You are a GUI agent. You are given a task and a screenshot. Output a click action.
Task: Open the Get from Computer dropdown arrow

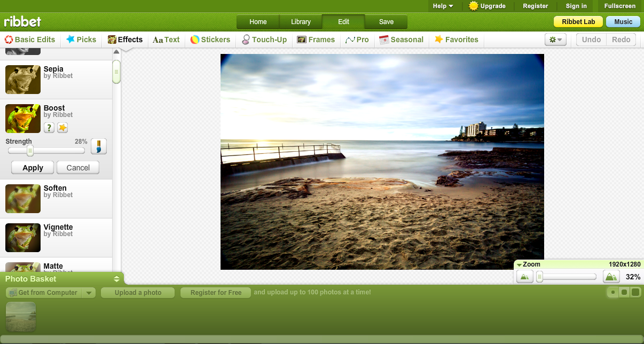[x=89, y=293]
